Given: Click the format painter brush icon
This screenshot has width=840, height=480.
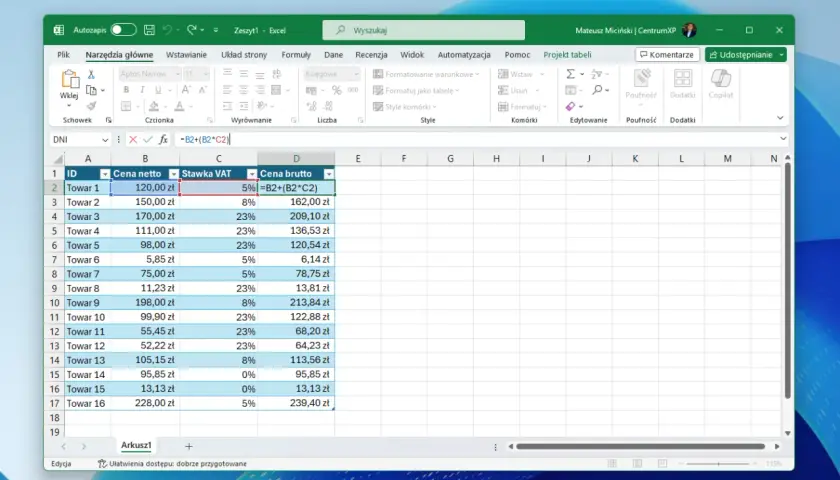Looking at the screenshot, I should pos(91,106).
